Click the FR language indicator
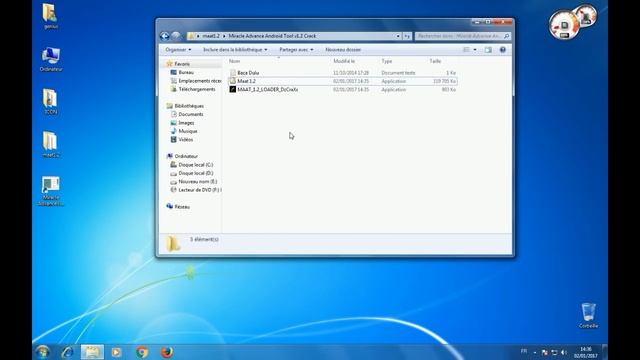Screen dimensions: 640x360 coord(524,351)
